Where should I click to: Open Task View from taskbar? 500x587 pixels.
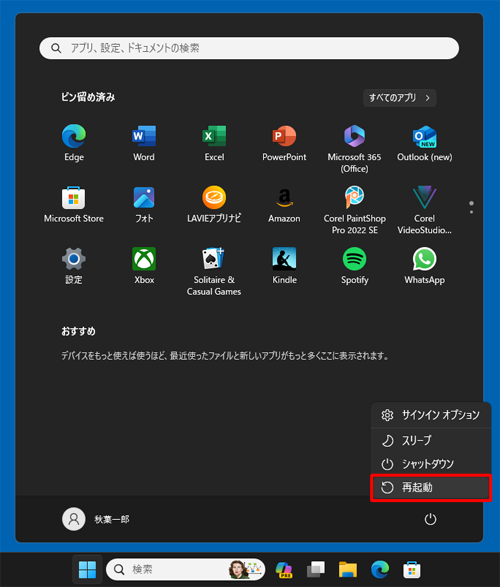click(316, 569)
